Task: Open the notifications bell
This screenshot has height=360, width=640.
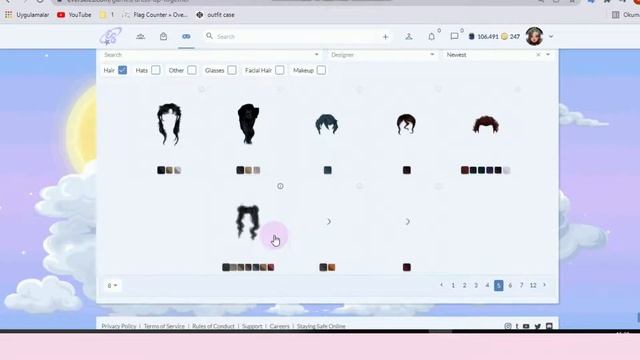Action: point(431,36)
